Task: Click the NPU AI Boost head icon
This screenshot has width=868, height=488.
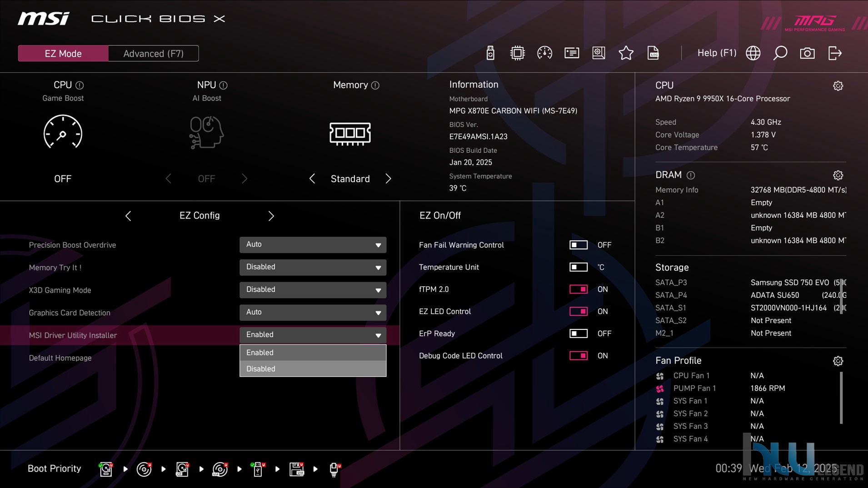Action: tap(206, 132)
